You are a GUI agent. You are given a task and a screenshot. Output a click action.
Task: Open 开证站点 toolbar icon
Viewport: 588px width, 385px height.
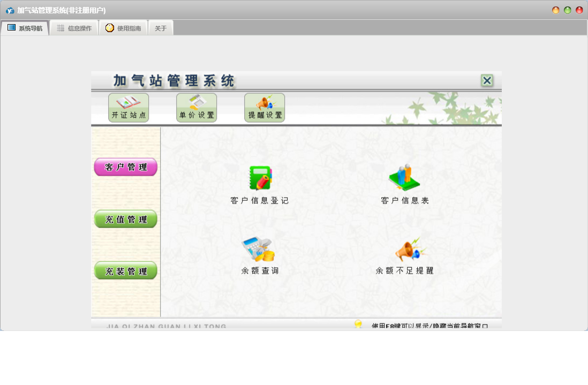point(129,108)
